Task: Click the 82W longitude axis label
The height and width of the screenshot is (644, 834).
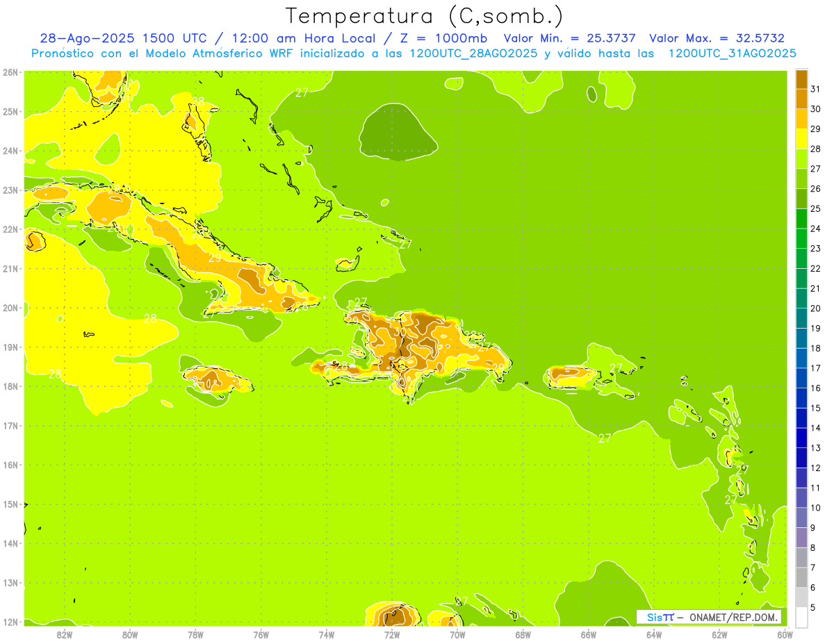Action: click(65, 634)
